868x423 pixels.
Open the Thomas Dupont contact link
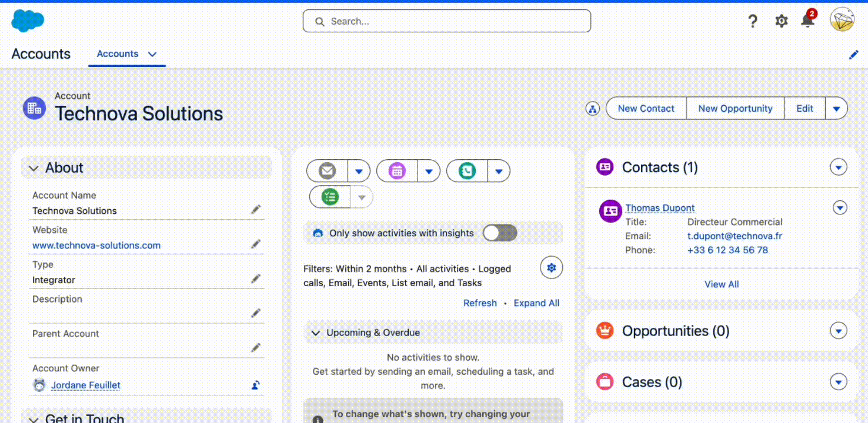click(x=660, y=208)
